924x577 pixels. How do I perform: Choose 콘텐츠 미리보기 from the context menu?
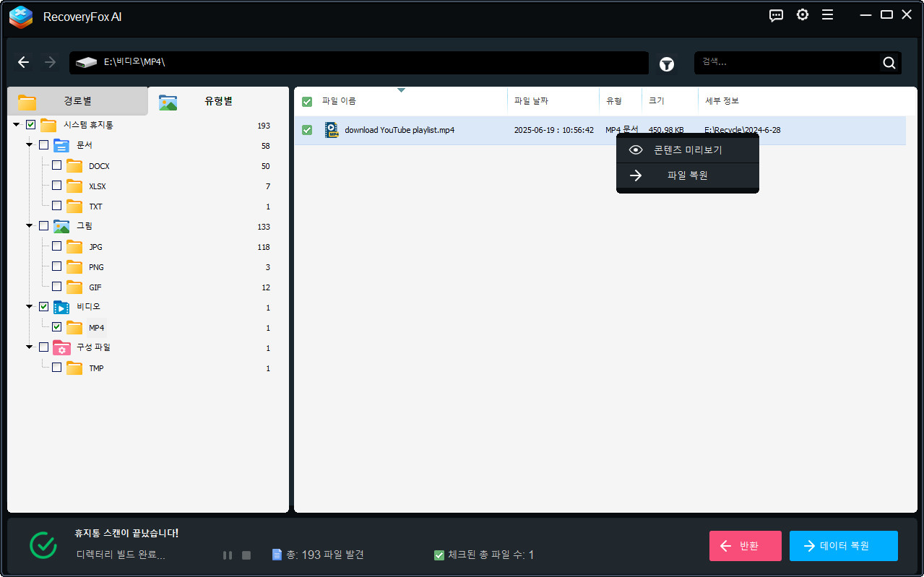tap(686, 149)
